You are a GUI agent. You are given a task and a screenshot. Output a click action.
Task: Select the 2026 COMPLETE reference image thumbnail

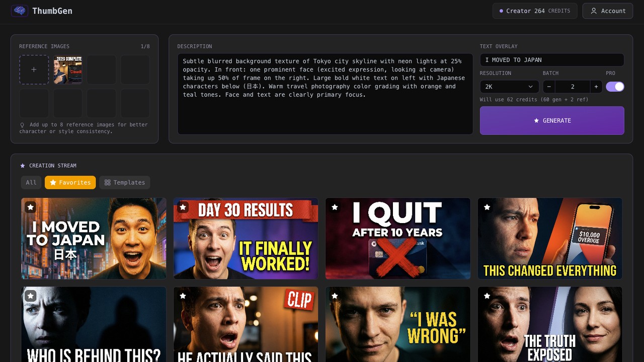(x=67, y=69)
